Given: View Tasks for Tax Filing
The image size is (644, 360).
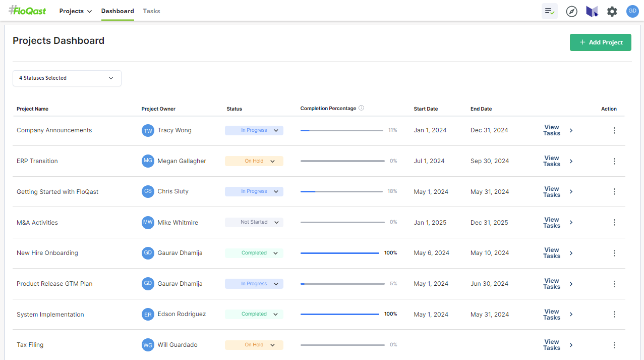Looking at the screenshot, I should [558, 345].
